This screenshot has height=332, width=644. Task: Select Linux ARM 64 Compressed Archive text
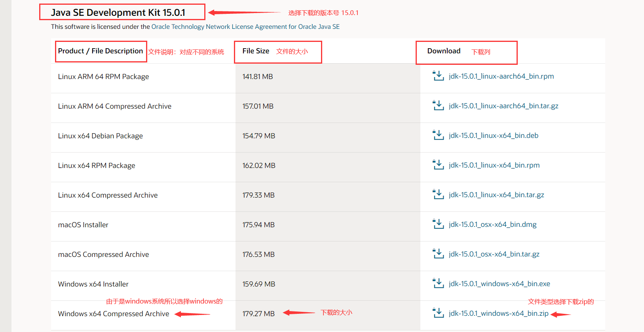(115, 106)
